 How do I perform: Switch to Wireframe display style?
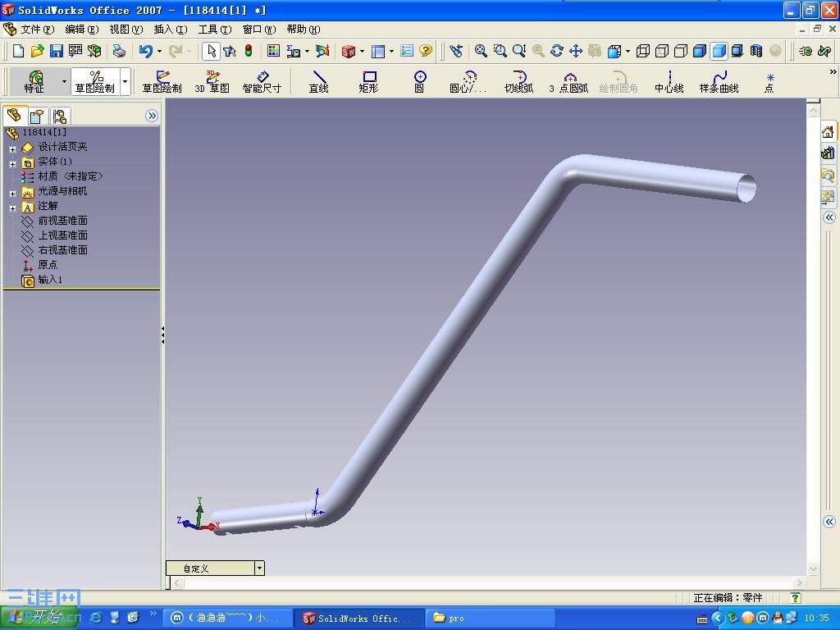pos(643,51)
